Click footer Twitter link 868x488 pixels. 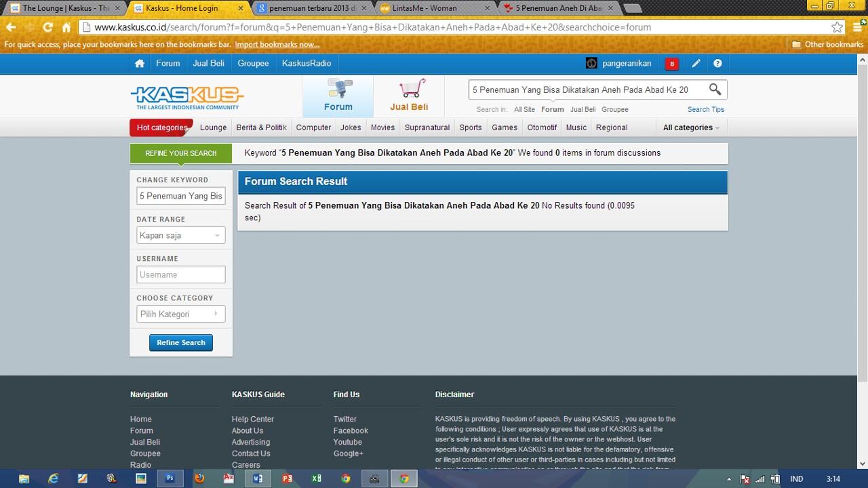(344, 419)
